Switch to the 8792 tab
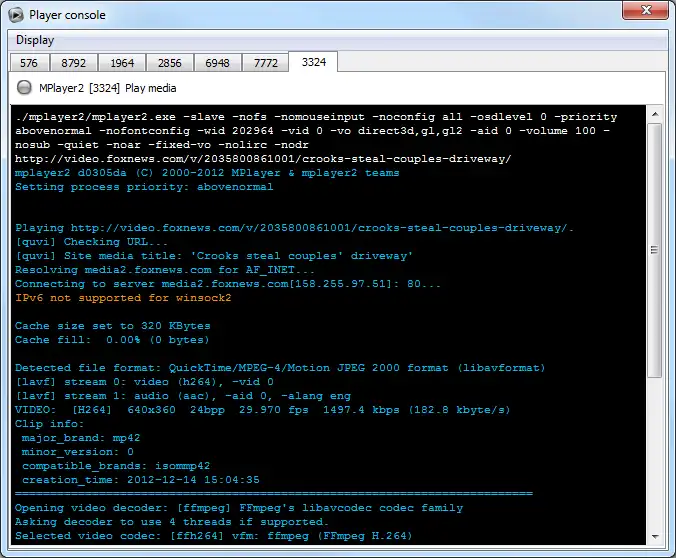The image size is (676, 558). coord(74,63)
